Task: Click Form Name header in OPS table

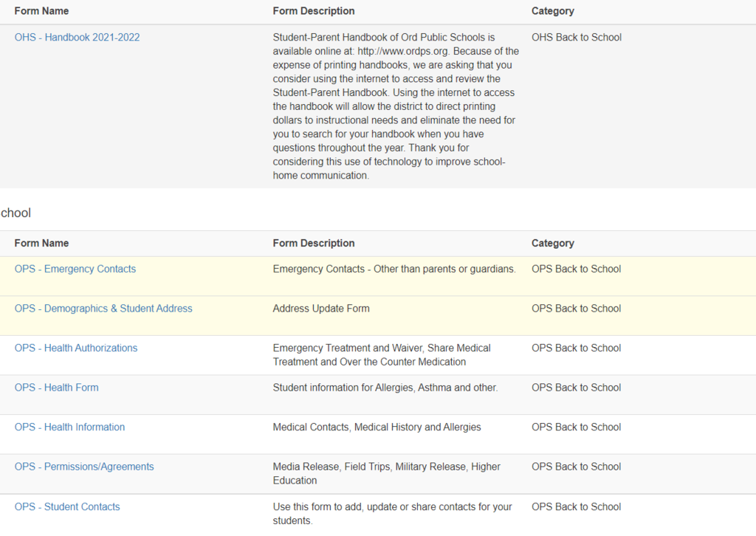Action: click(41, 244)
